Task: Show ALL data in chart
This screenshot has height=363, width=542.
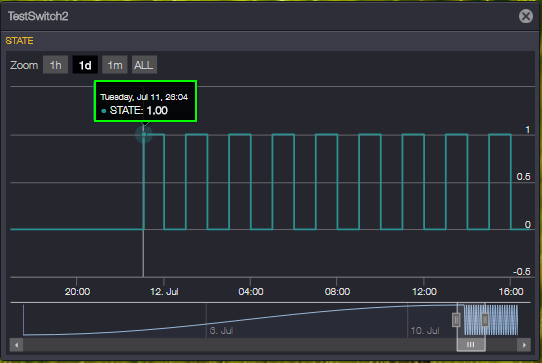Action: pyautogui.click(x=144, y=65)
